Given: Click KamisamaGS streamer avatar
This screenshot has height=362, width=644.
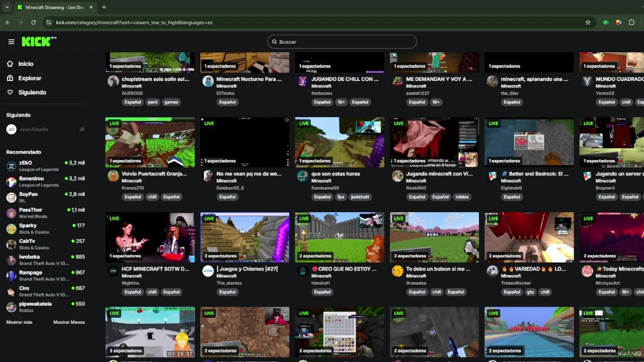Looking at the screenshot, I should click(x=303, y=176).
